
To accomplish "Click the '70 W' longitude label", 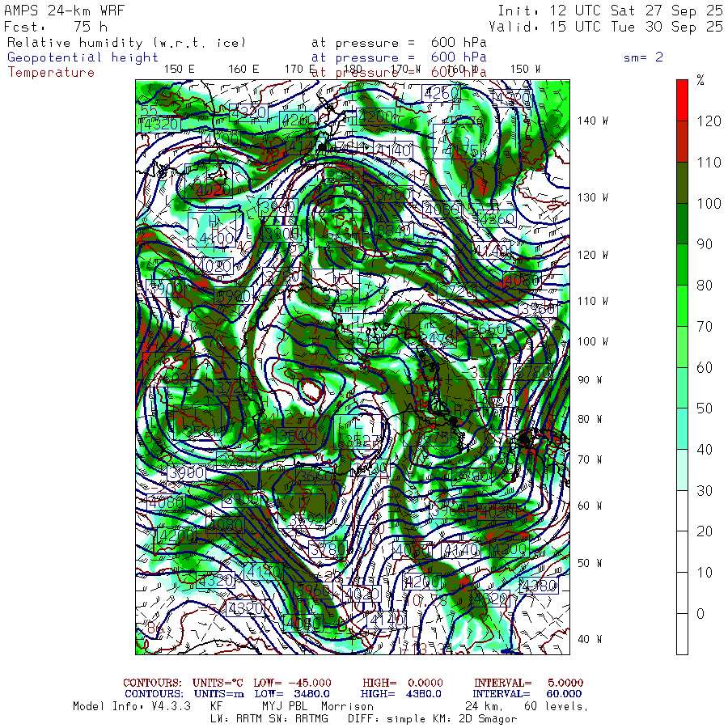I will (590, 459).
